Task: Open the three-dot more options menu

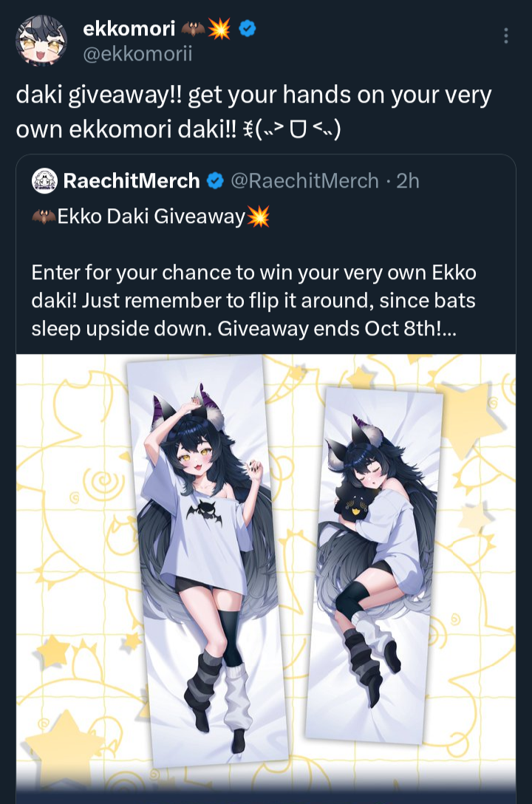Action: (x=506, y=35)
